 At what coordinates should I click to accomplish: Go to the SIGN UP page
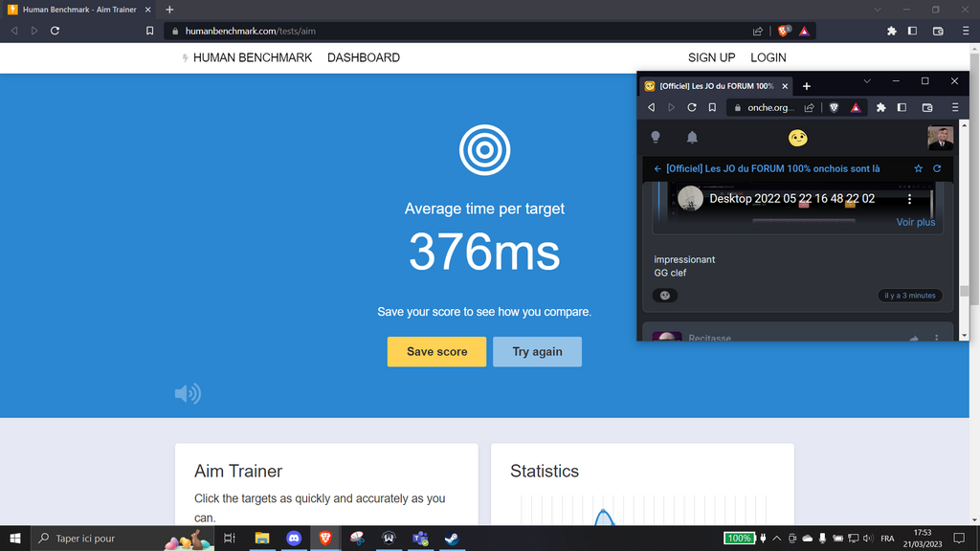tap(711, 57)
